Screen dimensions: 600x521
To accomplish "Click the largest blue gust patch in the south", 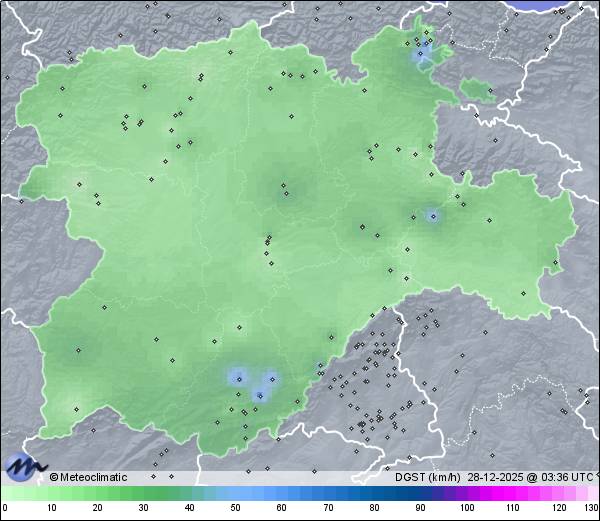I will click(x=238, y=377).
